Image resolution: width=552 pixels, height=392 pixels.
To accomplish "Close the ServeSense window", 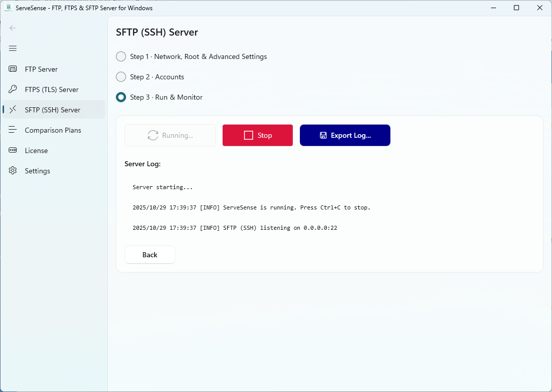I will coord(540,8).
